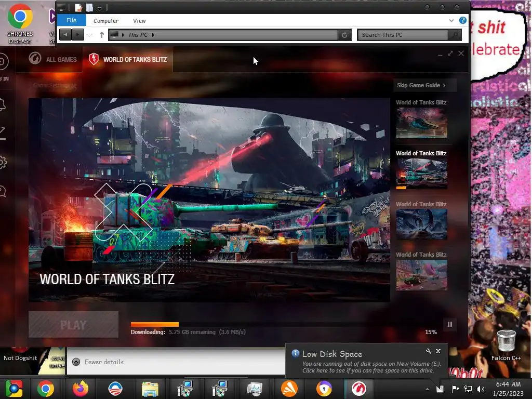Screen dimensions: 532x399
Task: Select fourth World of Tanks Blitz thumbnail
Action: click(421, 275)
